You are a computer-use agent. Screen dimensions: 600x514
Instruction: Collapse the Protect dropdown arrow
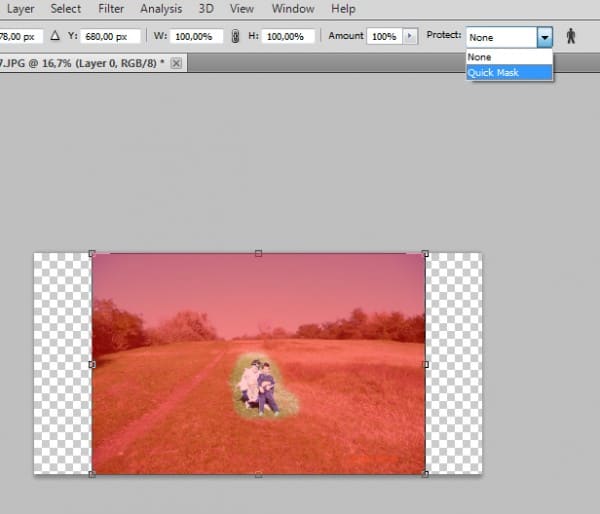[544, 36]
